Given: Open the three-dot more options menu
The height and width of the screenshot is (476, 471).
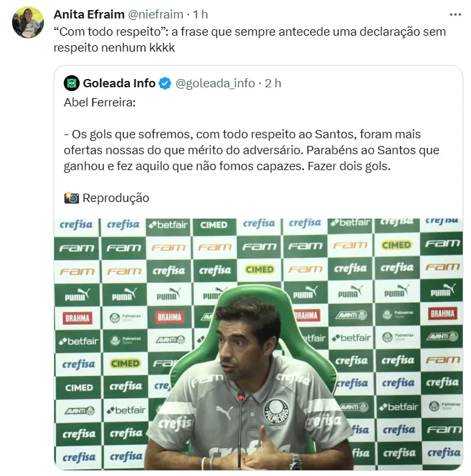Looking at the screenshot, I should (455, 15).
